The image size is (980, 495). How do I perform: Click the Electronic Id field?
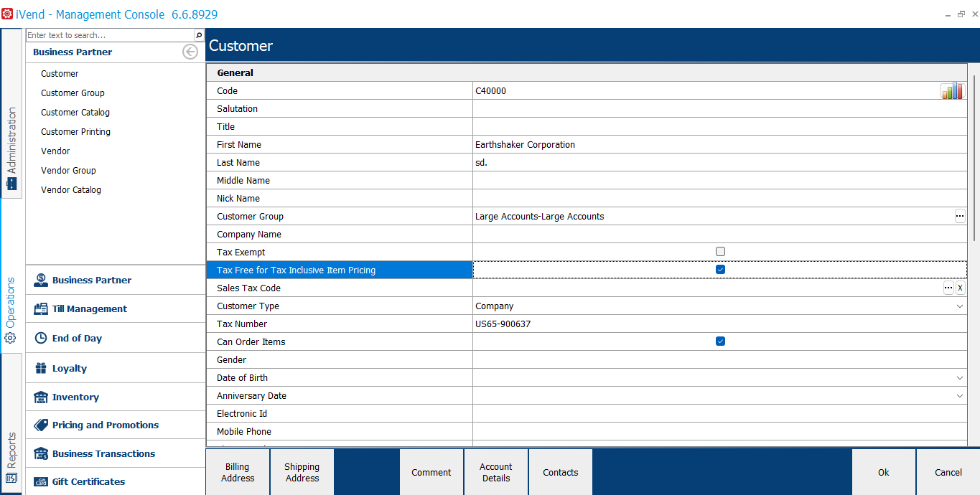tap(719, 413)
